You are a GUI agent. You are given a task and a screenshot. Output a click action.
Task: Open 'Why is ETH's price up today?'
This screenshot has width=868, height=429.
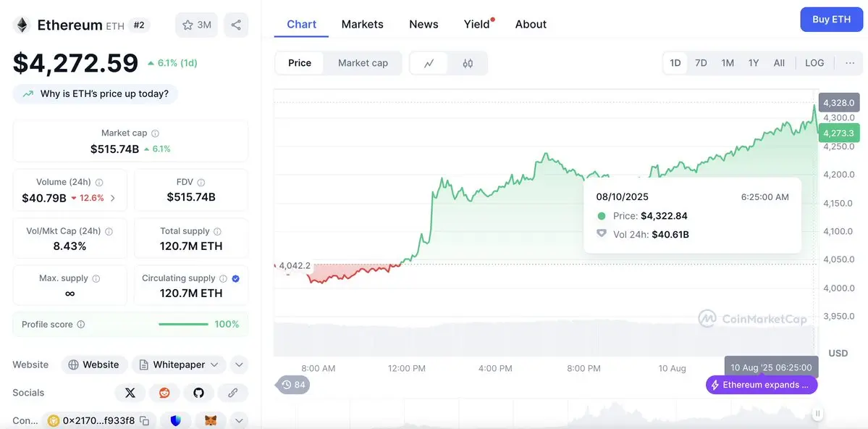click(96, 93)
